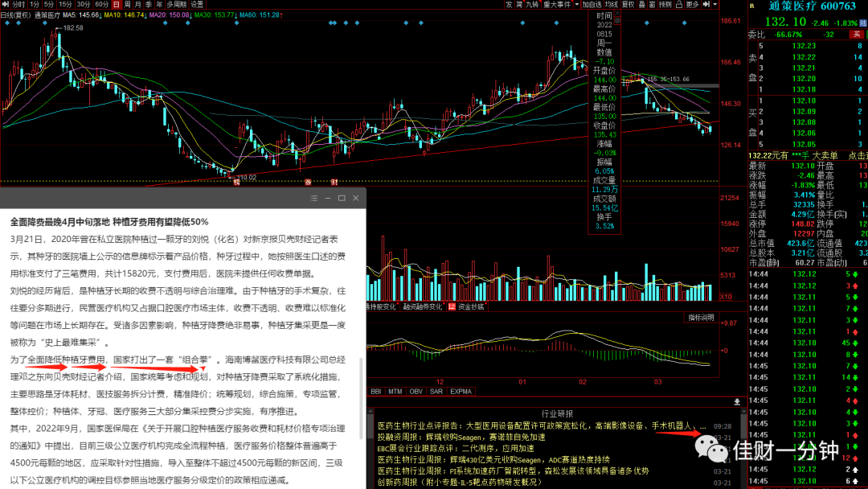Select the SAR indicator

[x=436, y=391]
